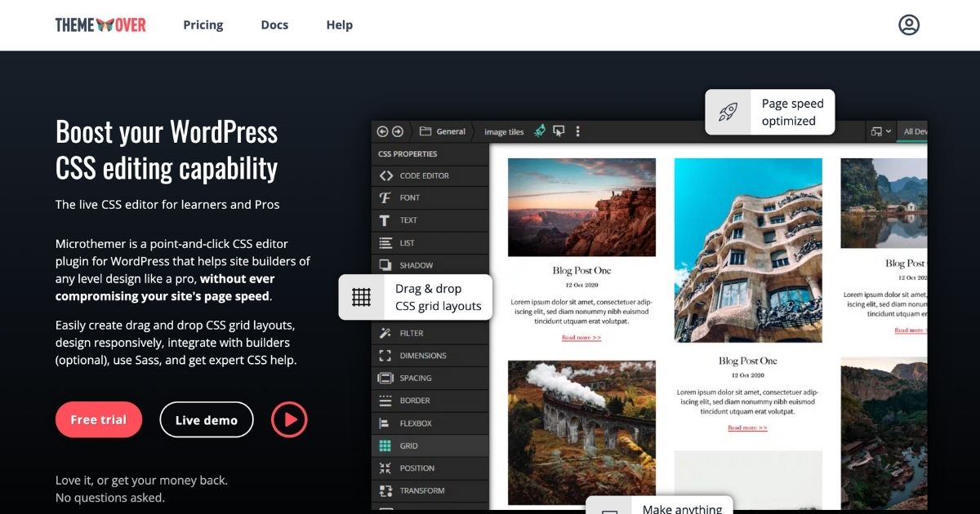Click Read more under the building post
Screen dimensions: 980x514
747,428
